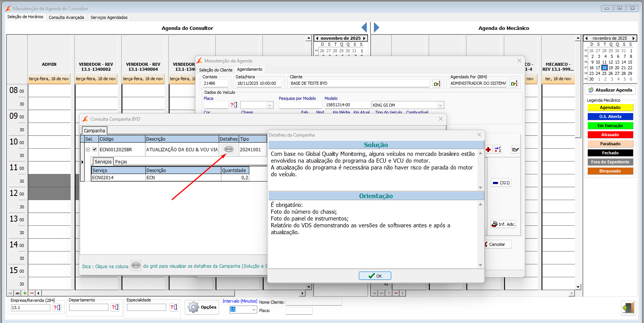
Task: Click the Opções gear button
Action: coord(202,307)
